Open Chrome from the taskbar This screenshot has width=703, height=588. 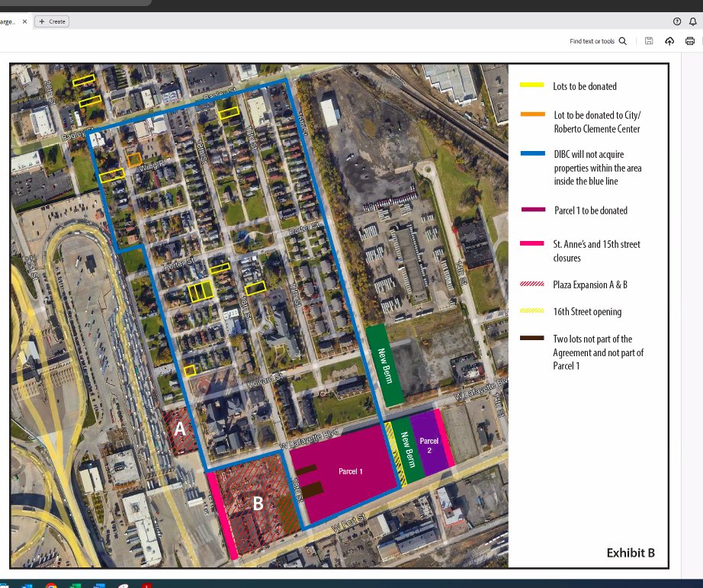51,585
